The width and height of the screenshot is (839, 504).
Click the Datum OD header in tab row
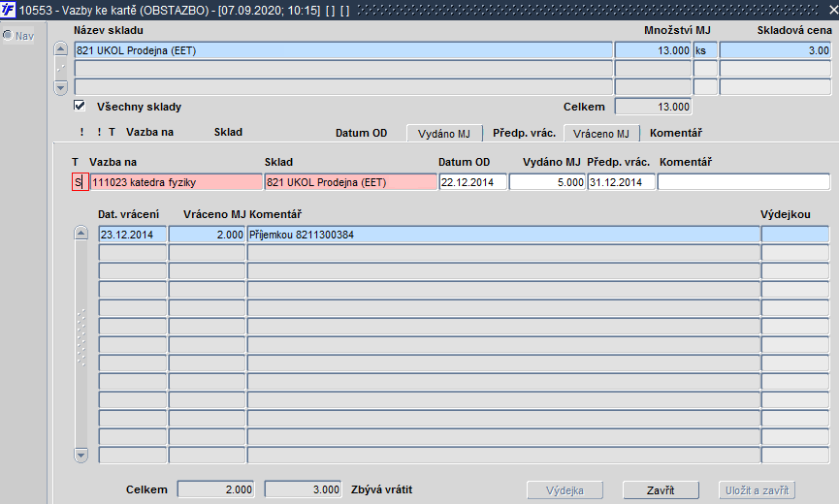tap(361, 133)
